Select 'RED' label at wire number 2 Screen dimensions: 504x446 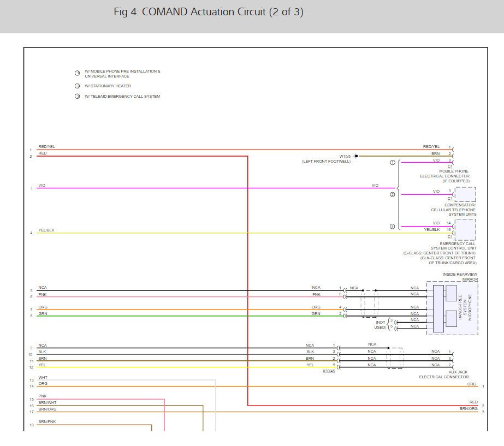pyautogui.click(x=43, y=153)
